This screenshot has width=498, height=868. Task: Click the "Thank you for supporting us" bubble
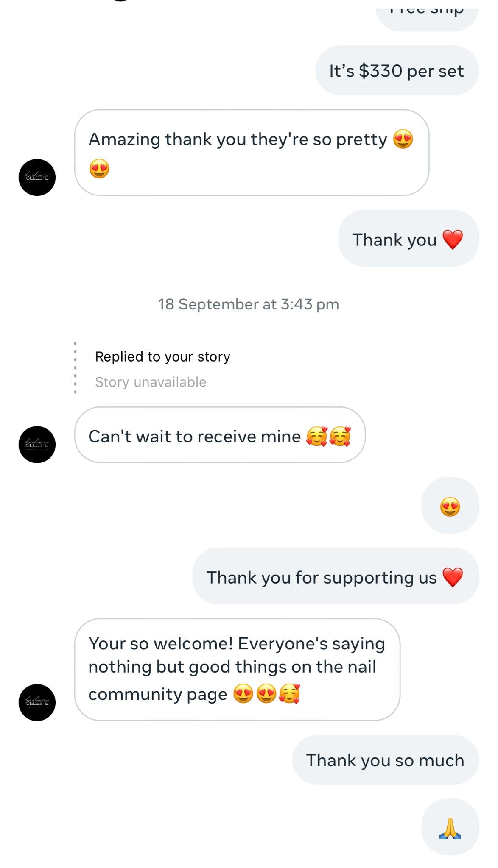(321, 578)
